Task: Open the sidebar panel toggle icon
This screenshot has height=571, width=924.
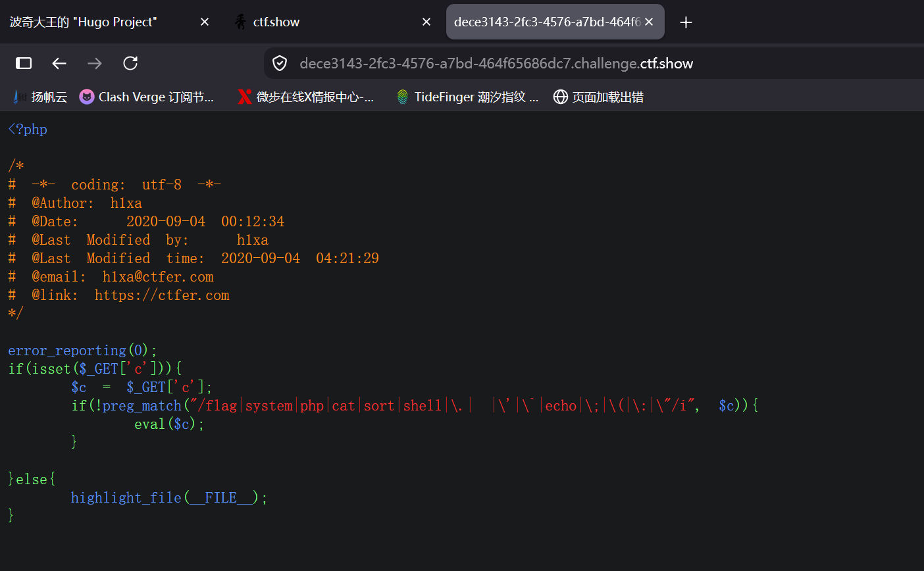Action: coord(24,63)
